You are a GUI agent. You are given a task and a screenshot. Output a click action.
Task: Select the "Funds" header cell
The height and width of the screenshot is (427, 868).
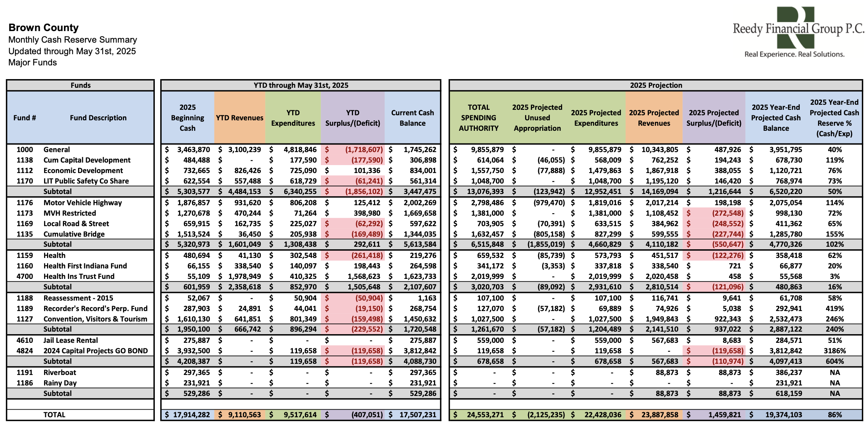(80, 85)
